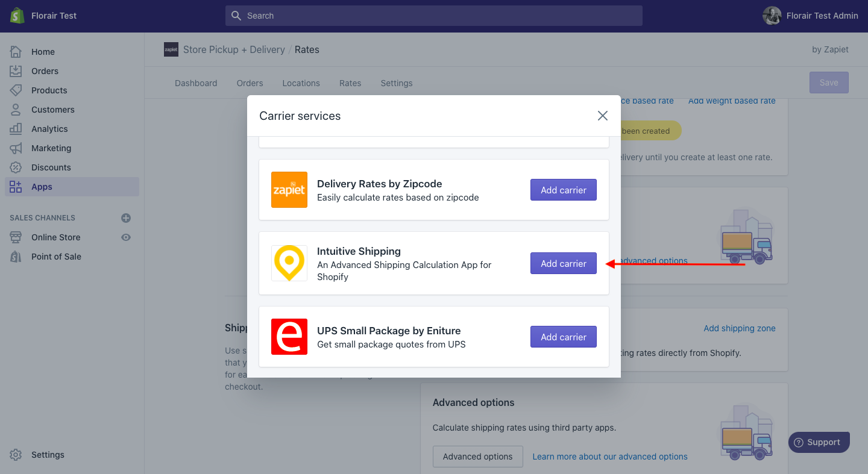Click the Point of Sale bag icon
This screenshot has height=474, width=868.
coord(16,257)
